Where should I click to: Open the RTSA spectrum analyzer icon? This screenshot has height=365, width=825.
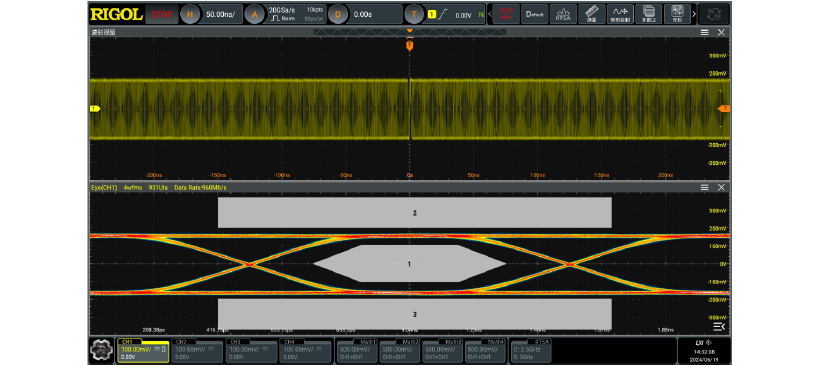pos(563,14)
